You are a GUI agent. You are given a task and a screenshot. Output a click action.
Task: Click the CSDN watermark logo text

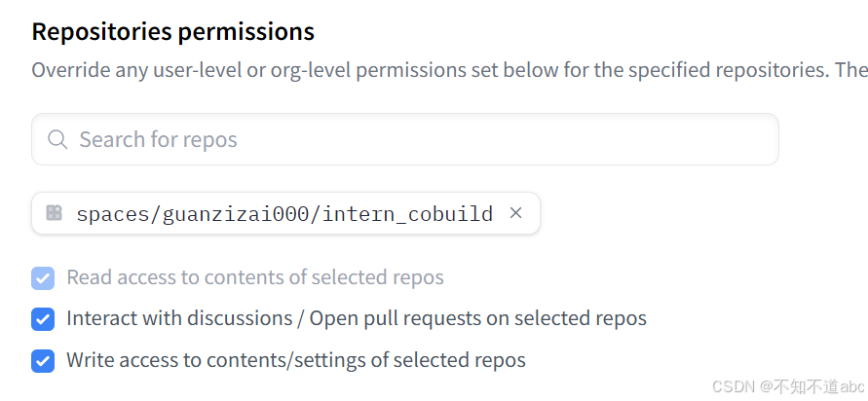(x=734, y=387)
